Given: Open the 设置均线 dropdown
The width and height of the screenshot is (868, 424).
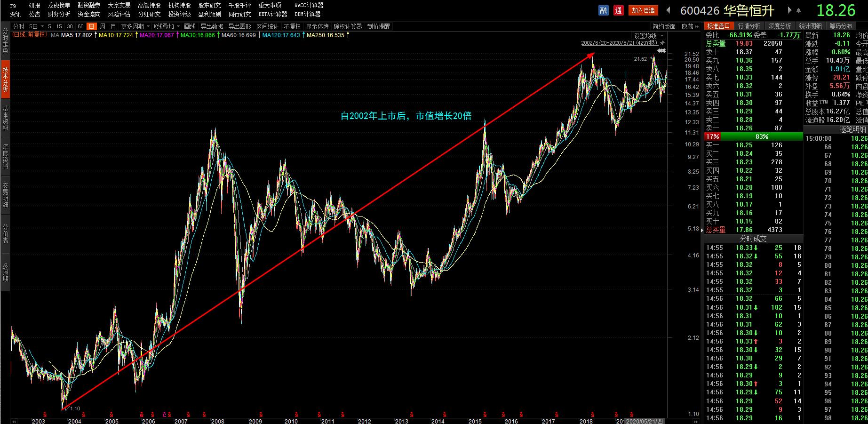Looking at the screenshot, I should (x=648, y=36).
